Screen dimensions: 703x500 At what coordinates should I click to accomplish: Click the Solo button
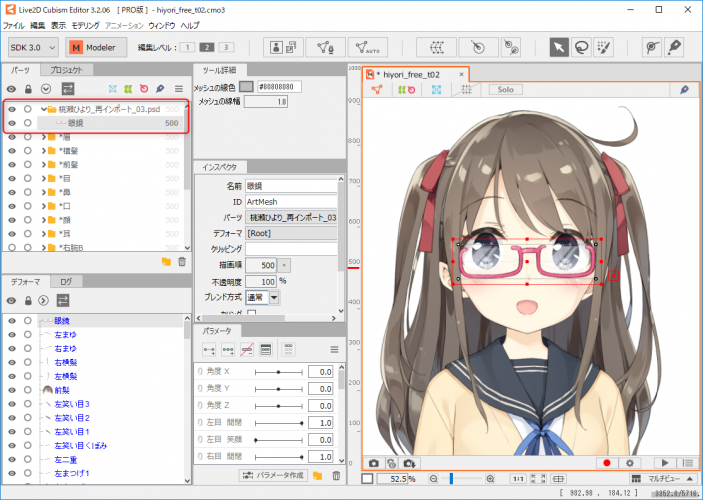point(505,90)
